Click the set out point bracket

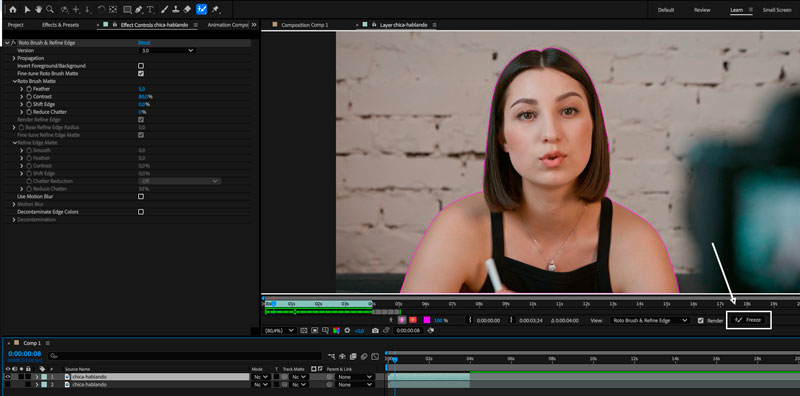pos(512,320)
